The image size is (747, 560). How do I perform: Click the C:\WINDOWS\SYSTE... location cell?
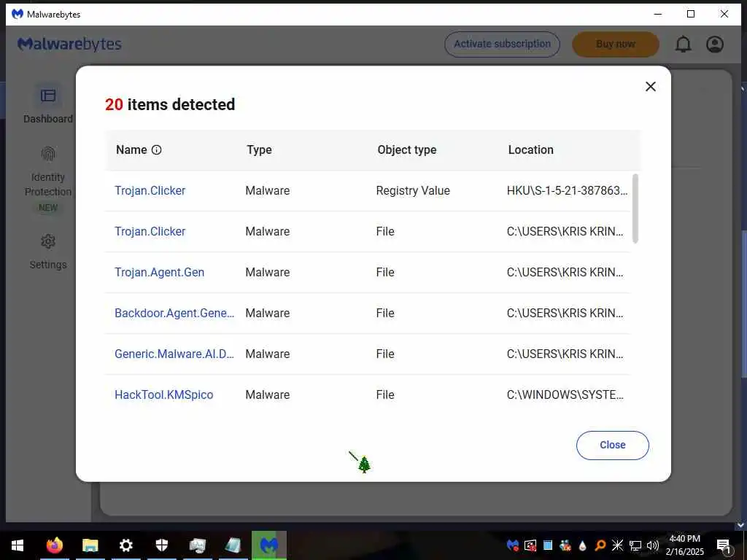click(565, 394)
